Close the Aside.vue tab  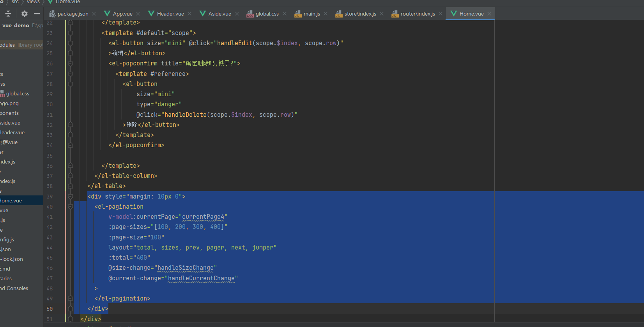pos(237,14)
